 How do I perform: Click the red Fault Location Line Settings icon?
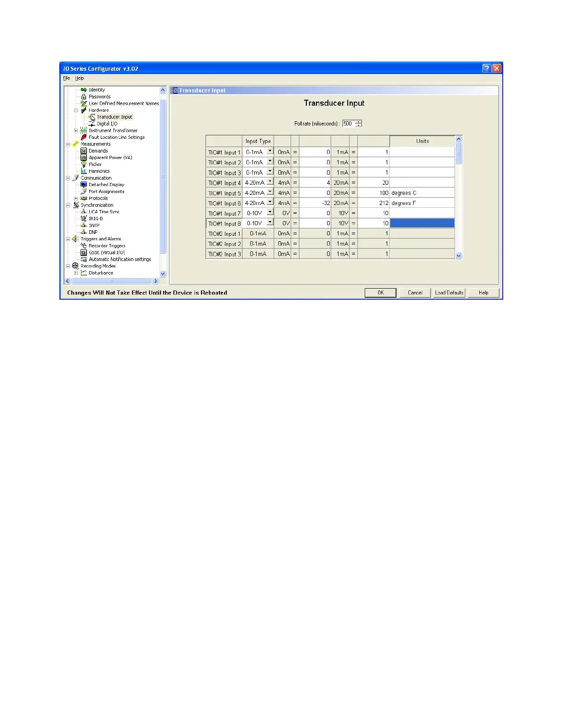[84, 137]
